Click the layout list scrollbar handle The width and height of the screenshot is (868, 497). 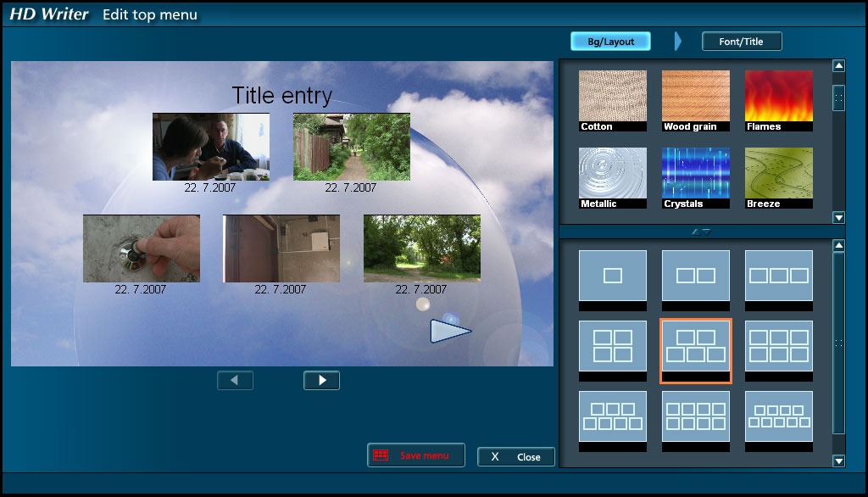pyautogui.click(x=838, y=343)
